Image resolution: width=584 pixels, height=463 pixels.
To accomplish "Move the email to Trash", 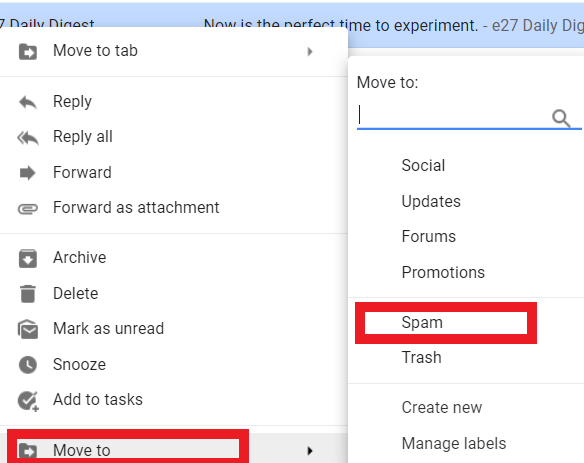I will coord(422,358).
